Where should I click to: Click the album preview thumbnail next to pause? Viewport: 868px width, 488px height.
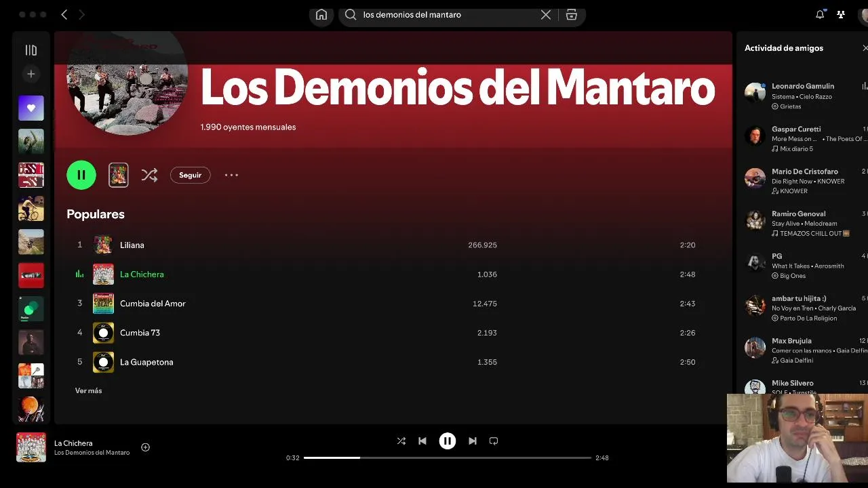click(119, 175)
